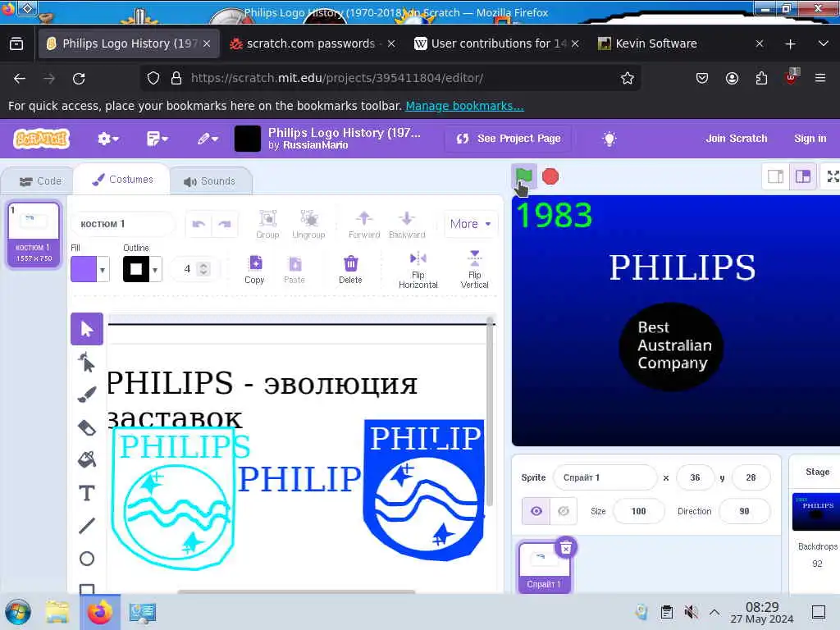Enter full screen stage mode
The height and width of the screenshot is (630, 840).
coord(833,176)
